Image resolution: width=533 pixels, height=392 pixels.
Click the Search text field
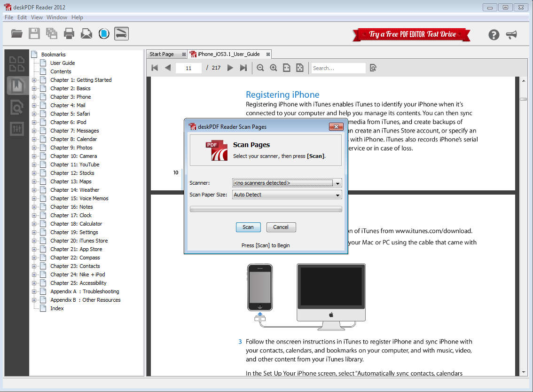pyautogui.click(x=338, y=68)
